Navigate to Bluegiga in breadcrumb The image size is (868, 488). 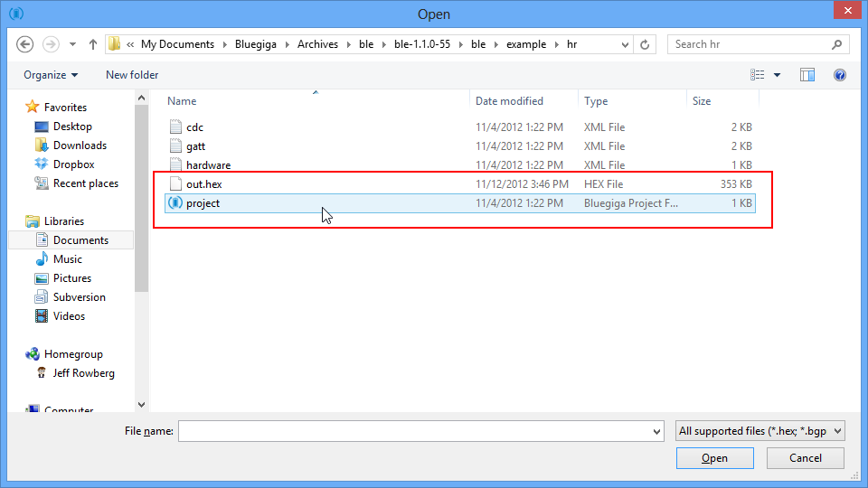click(256, 44)
